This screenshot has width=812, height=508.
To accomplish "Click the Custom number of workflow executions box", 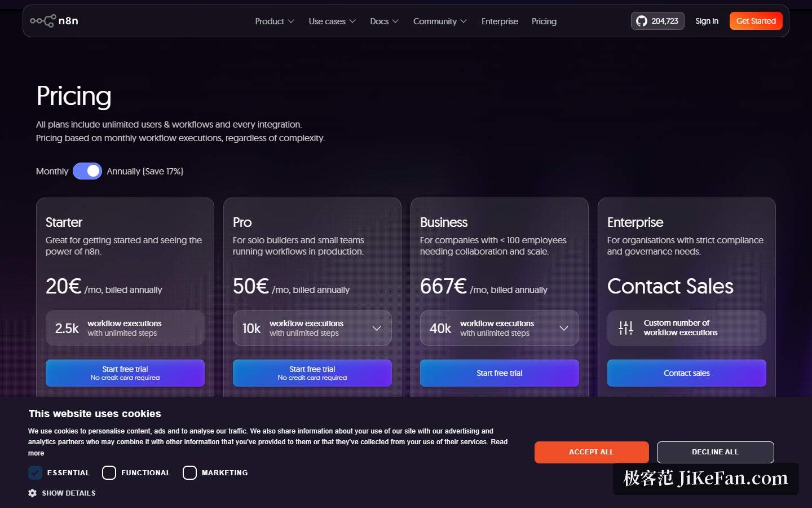I will click(687, 328).
